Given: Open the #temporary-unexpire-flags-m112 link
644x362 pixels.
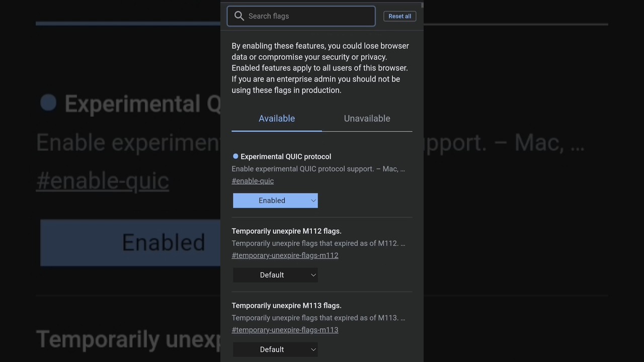Looking at the screenshot, I should point(285,255).
